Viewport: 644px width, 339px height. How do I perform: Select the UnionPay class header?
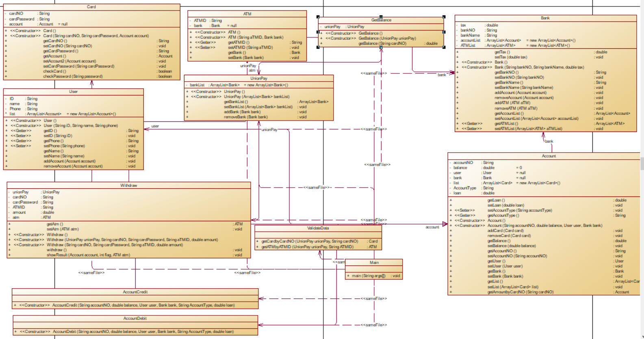click(258, 78)
